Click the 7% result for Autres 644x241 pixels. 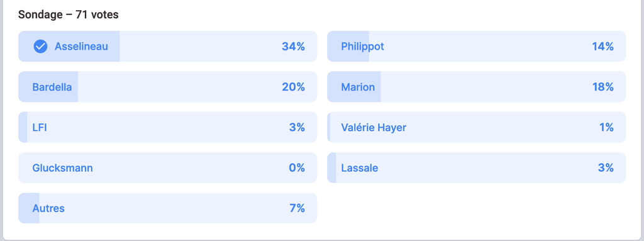pyautogui.click(x=297, y=208)
